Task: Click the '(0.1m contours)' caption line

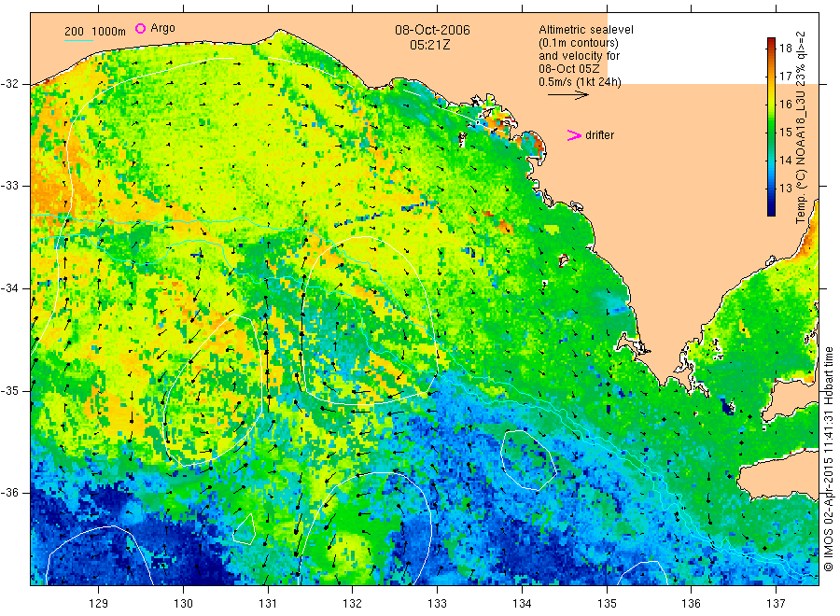Action: (x=578, y=43)
